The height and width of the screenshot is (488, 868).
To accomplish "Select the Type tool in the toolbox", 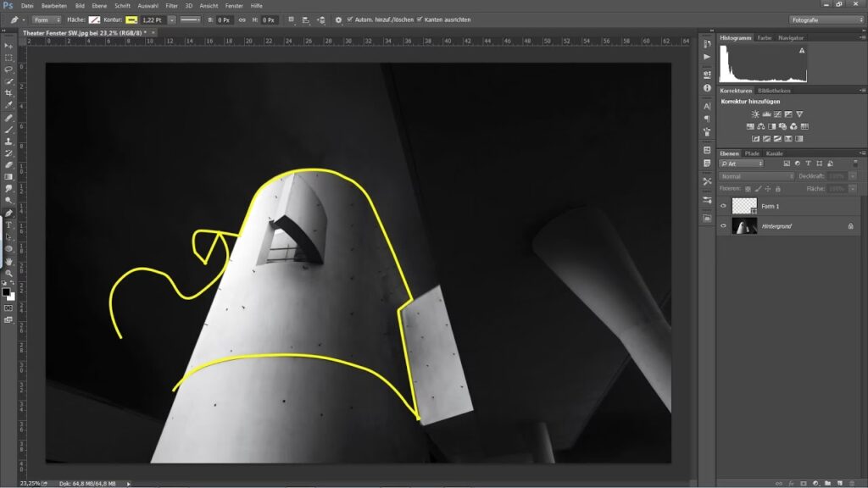I will (8, 225).
